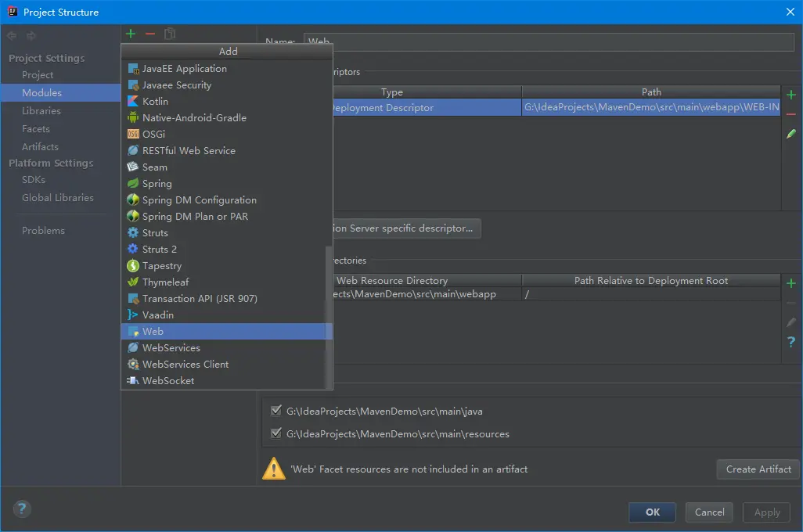The width and height of the screenshot is (803, 532).
Task: Choose RESTful Web Service in the Add menu
Action: tap(224, 150)
